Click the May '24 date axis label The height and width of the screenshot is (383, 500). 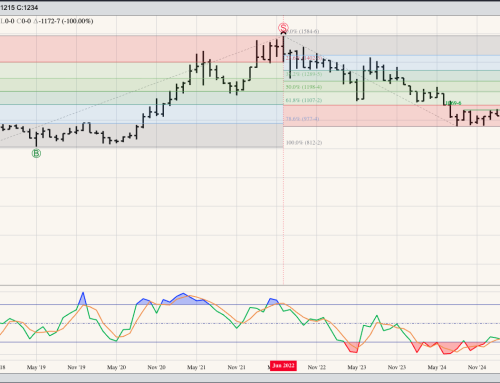437,367
